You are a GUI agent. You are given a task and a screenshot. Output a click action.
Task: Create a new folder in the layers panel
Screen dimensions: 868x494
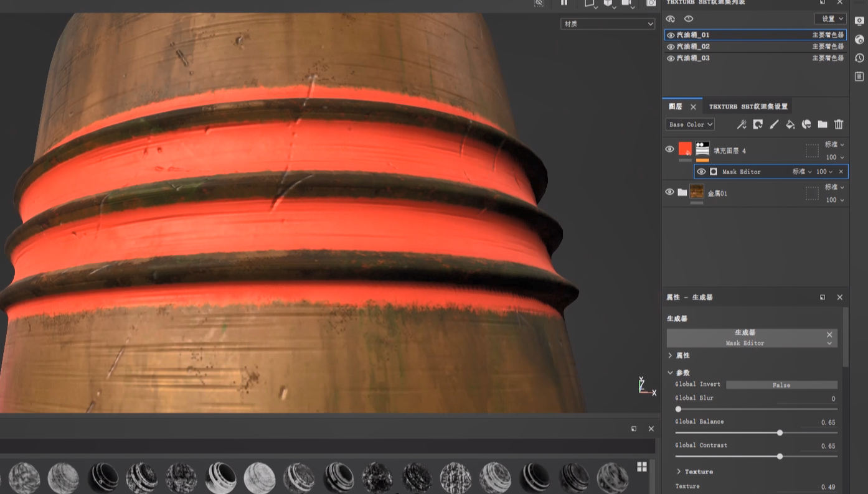pyautogui.click(x=823, y=124)
